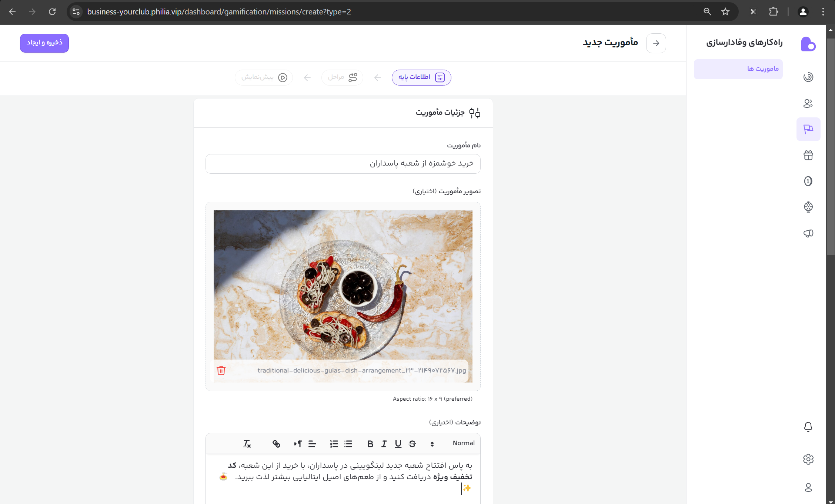Toggle italic formatting in editor

(384, 444)
